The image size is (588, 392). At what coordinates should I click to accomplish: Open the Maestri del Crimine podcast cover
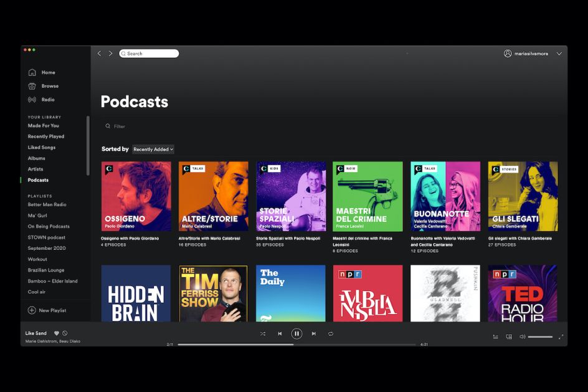[x=367, y=196]
